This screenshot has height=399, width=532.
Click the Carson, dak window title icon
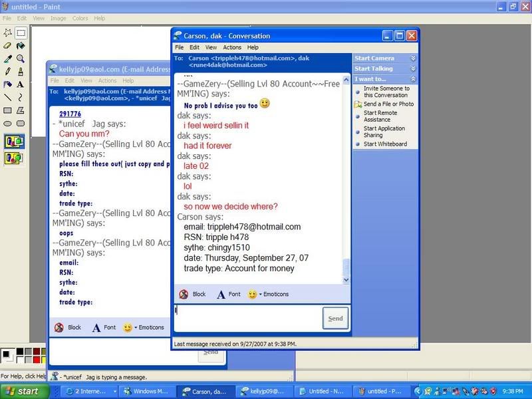coord(178,36)
